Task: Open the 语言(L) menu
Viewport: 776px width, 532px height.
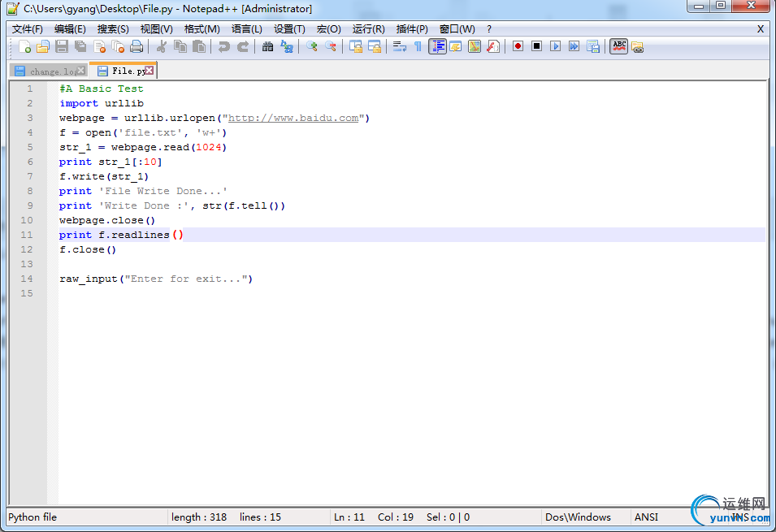Action: (x=246, y=29)
